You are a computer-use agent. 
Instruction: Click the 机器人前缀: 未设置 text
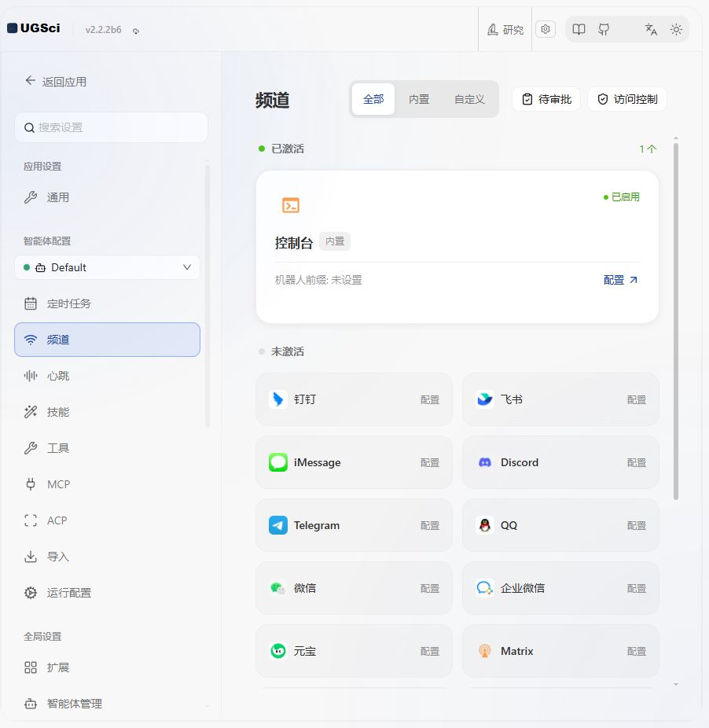pos(318,280)
